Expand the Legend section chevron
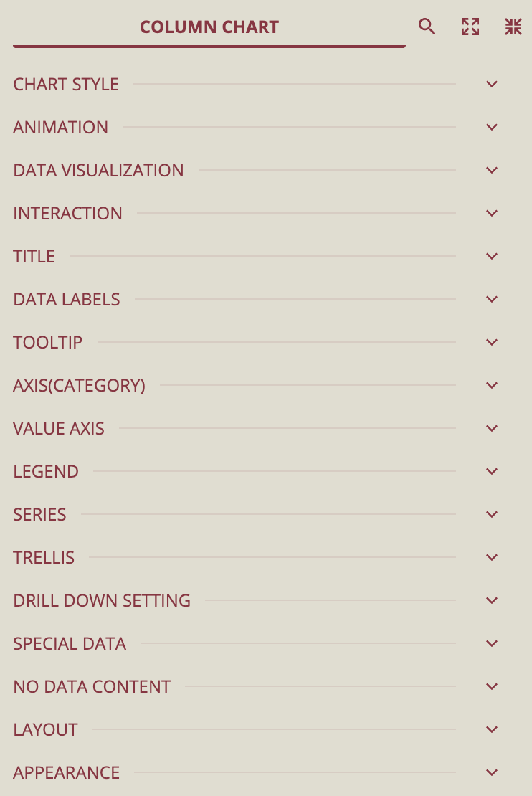The height and width of the screenshot is (796, 532). 492,471
